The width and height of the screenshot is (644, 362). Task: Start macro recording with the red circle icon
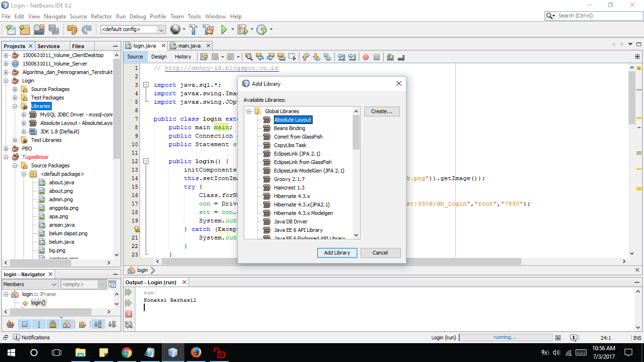coord(366,57)
